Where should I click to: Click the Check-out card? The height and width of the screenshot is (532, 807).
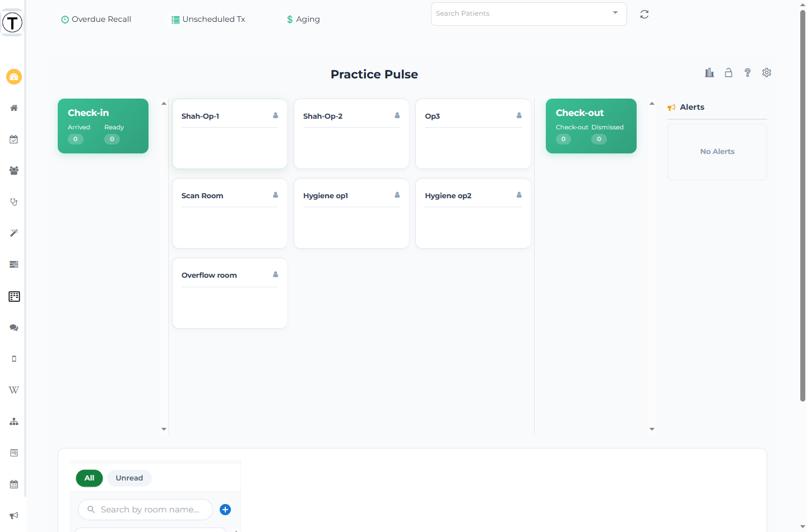click(x=591, y=126)
